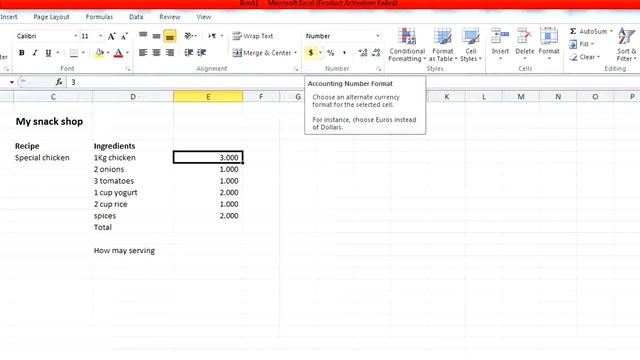Image resolution: width=640 pixels, height=360 pixels.
Task: Select column K header
Action: tap(447, 97)
